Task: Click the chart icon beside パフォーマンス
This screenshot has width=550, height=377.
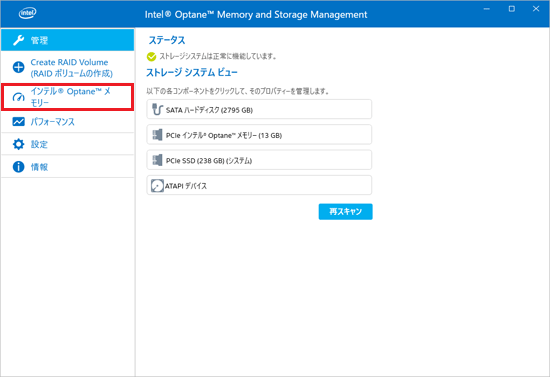Action: [19, 122]
